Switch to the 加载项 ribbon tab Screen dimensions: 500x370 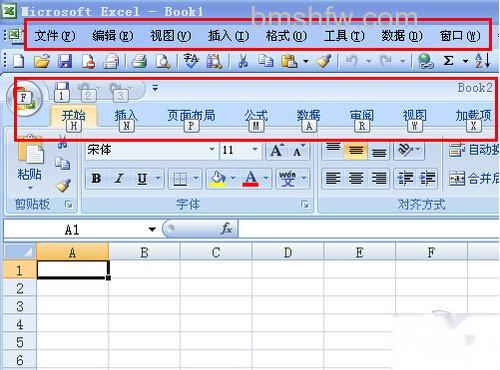point(473,116)
